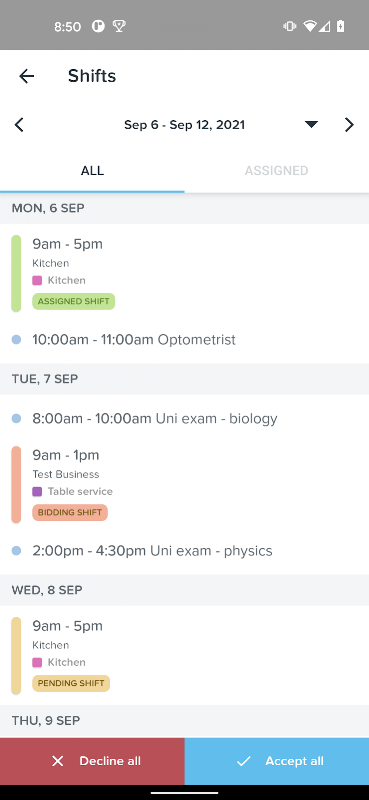Switch to the ALL tab

(x=92, y=170)
